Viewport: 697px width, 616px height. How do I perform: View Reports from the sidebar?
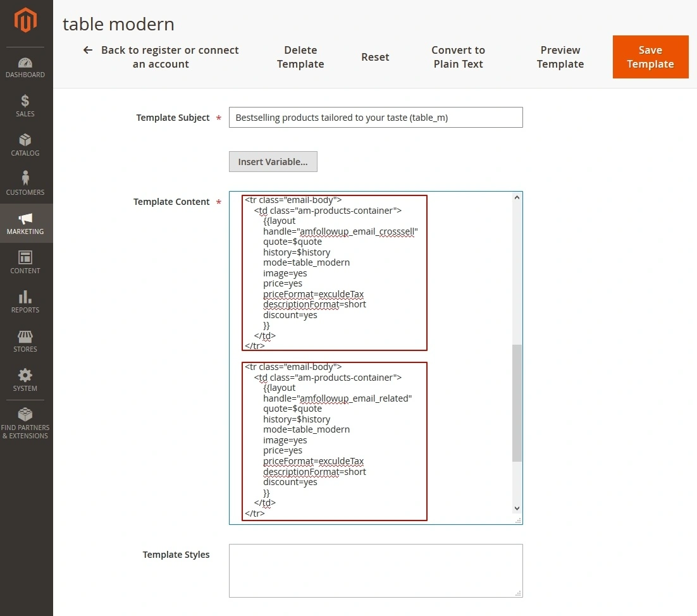pos(25,302)
